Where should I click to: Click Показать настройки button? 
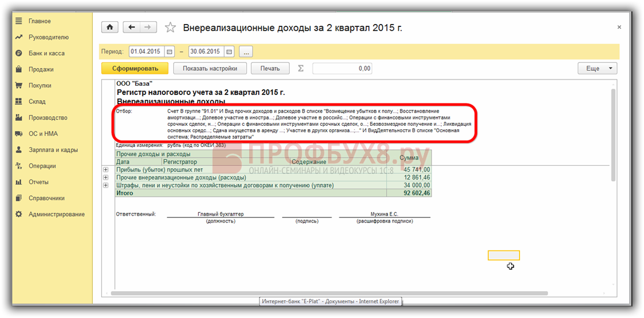(x=210, y=69)
